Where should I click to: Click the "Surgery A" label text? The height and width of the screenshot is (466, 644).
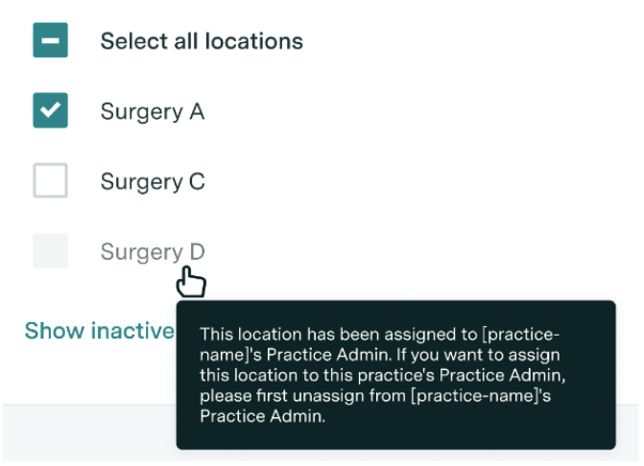click(x=152, y=112)
